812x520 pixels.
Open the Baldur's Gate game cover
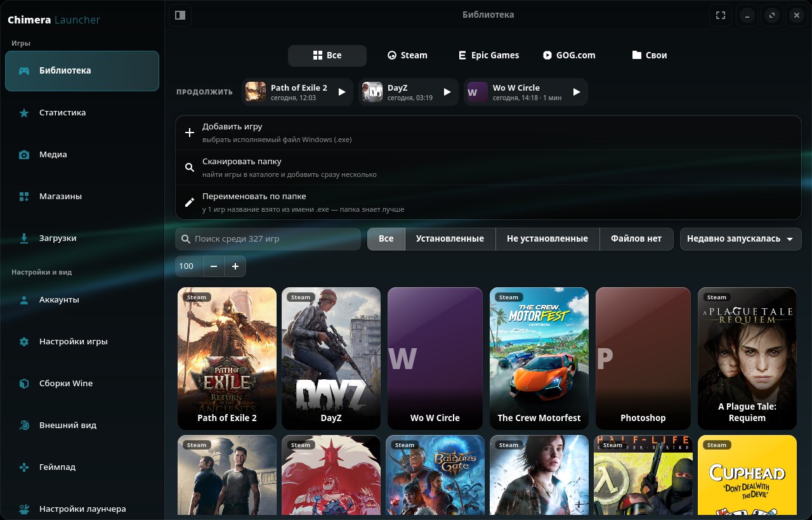coord(435,476)
